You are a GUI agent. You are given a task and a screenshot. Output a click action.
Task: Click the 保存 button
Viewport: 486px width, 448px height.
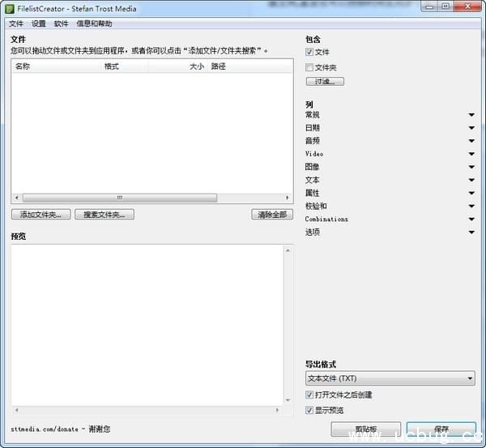click(x=441, y=429)
